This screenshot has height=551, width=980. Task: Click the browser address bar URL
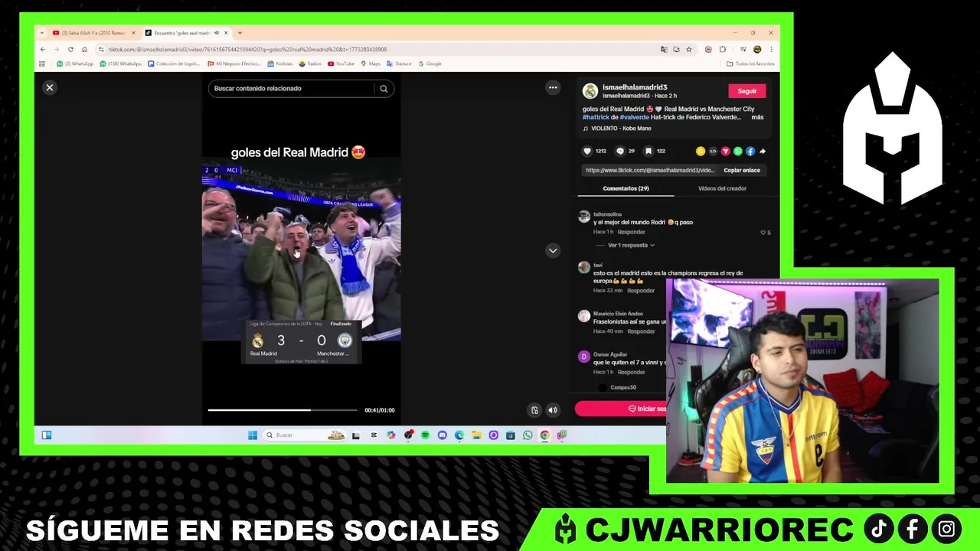click(x=247, y=50)
